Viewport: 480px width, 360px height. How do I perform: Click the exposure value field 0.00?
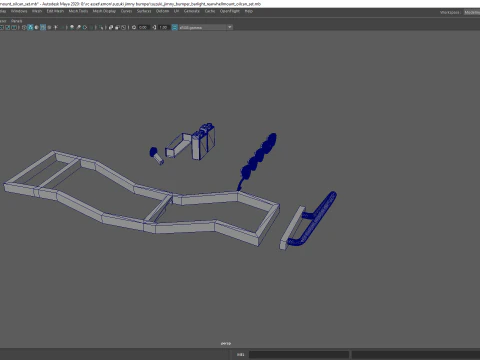[143, 27]
